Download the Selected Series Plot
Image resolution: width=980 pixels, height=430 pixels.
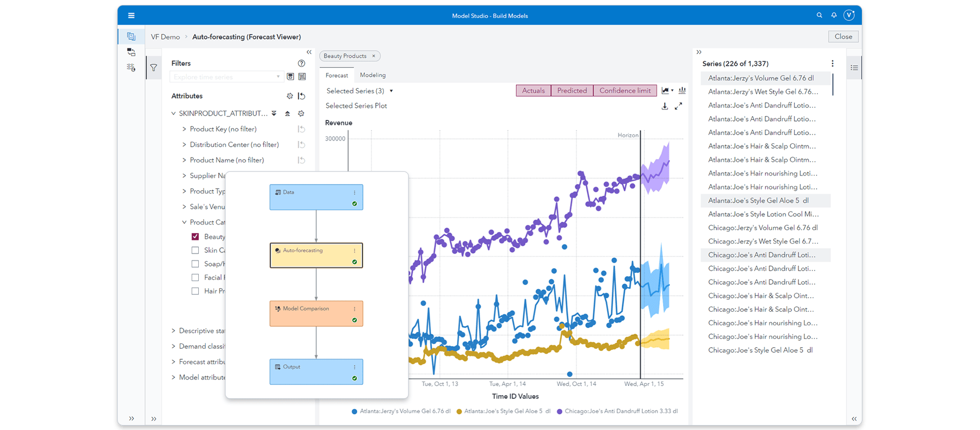[665, 106]
